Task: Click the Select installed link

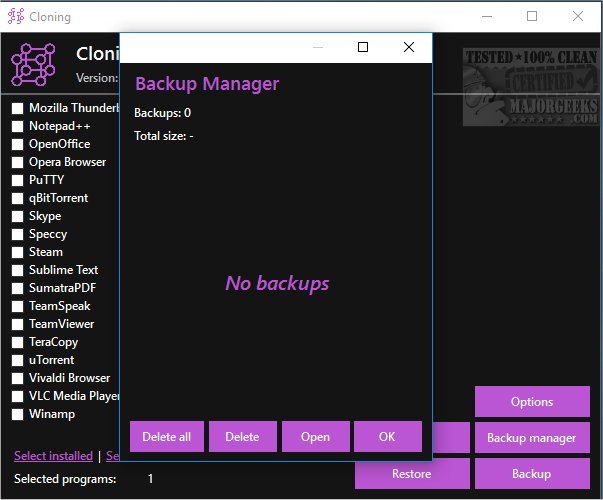Action: click(53, 456)
